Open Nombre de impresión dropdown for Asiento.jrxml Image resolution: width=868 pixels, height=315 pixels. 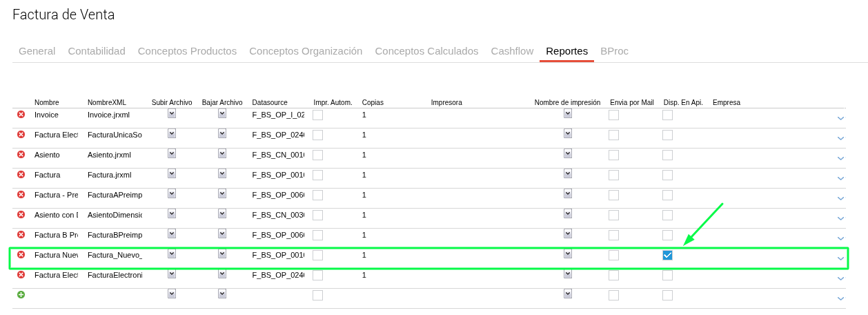tap(568, 153)
